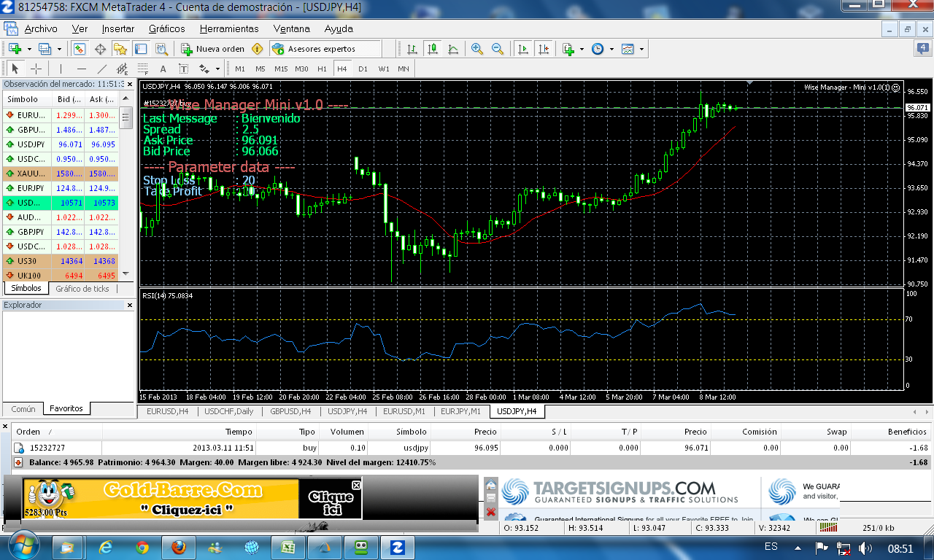
Task: Toggle chart shift from right edge
Action: click(x=544, y=49)
